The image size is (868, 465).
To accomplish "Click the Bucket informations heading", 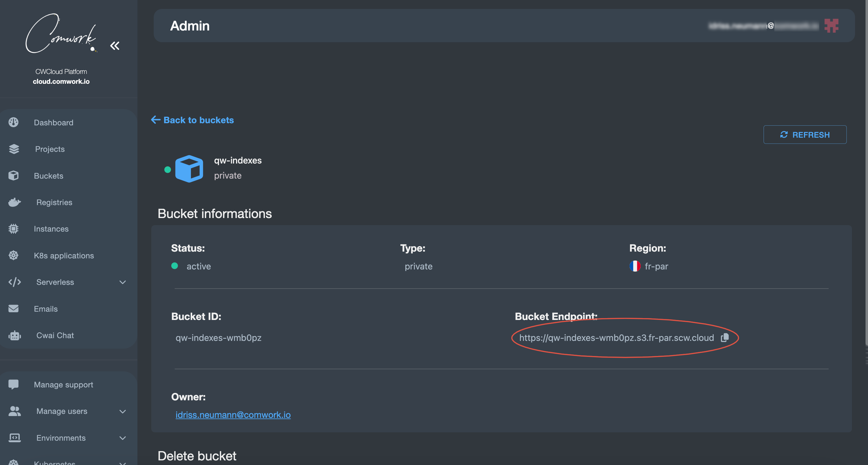I will 215,214.
